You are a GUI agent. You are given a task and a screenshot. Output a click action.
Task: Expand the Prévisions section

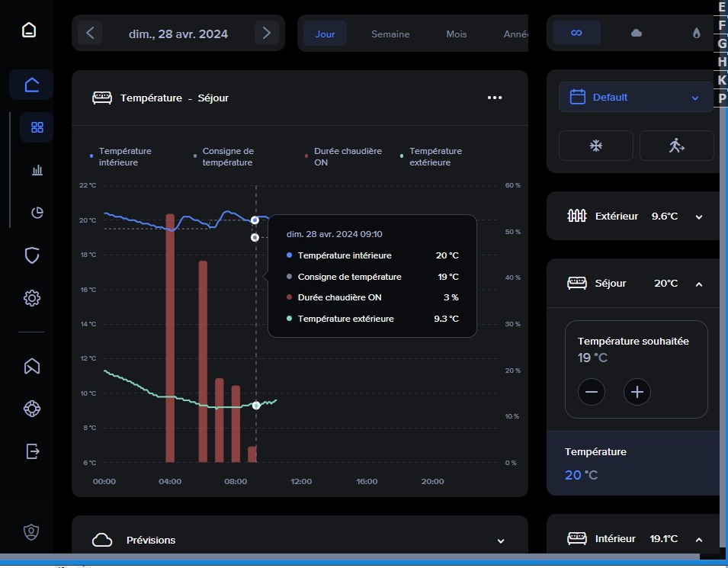[500, 541]
